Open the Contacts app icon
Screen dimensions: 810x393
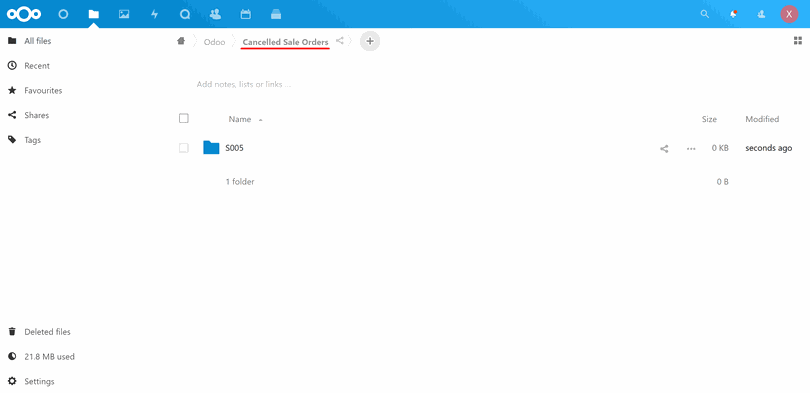tap(215, 14)
